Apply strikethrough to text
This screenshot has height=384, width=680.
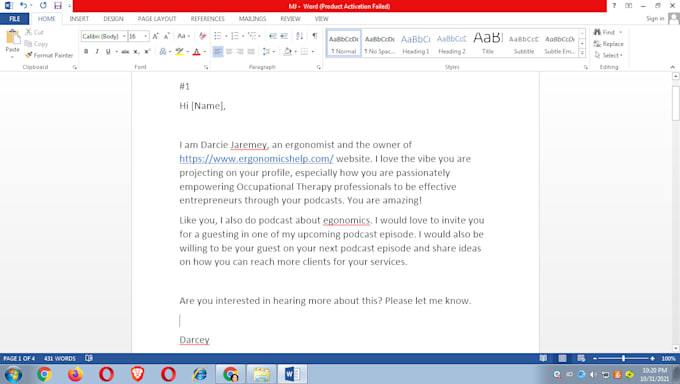click(125, 52)
